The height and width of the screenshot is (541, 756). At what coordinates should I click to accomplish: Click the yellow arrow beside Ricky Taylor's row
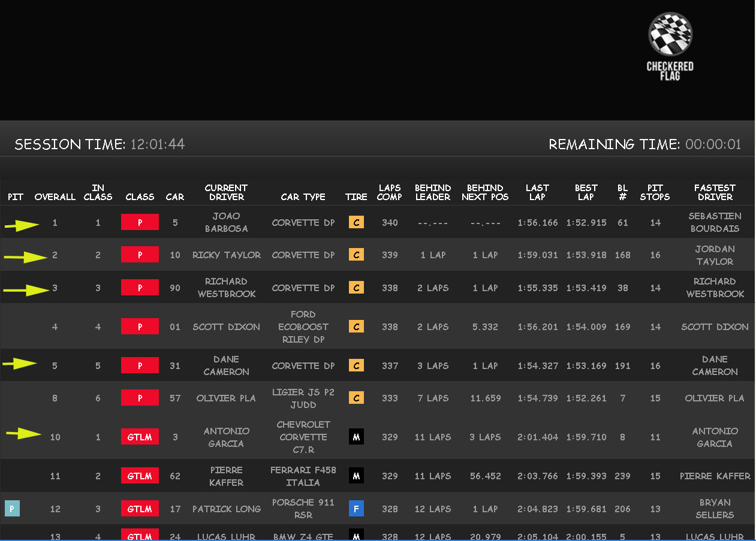[x=26, y=257]
